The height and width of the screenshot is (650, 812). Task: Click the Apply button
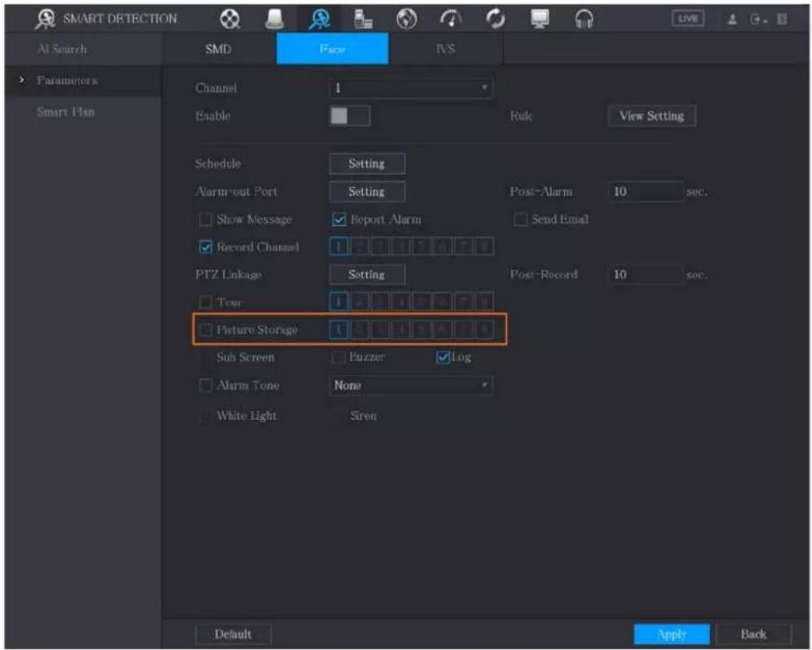[672, 634]
